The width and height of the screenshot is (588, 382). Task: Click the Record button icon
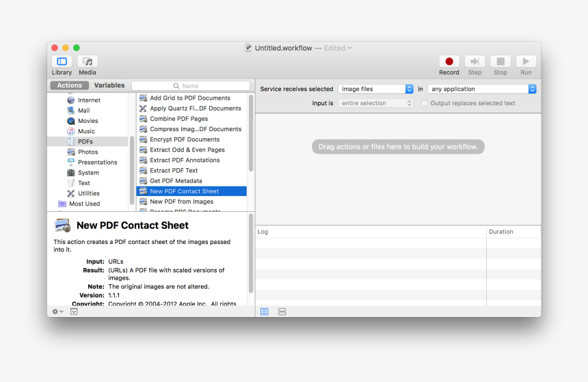click(449, 62)
